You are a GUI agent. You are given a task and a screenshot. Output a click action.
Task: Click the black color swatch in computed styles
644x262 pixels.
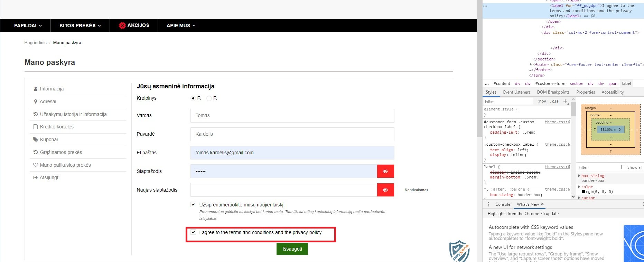pos(584,192)
